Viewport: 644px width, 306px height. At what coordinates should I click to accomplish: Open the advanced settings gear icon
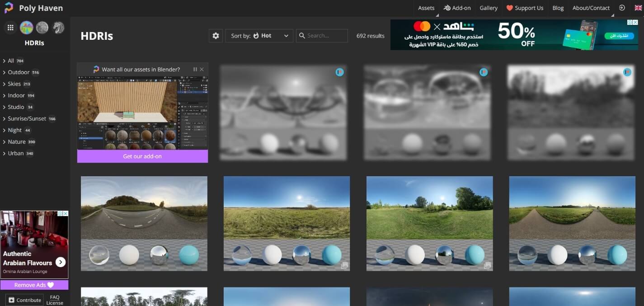[216, 36]
